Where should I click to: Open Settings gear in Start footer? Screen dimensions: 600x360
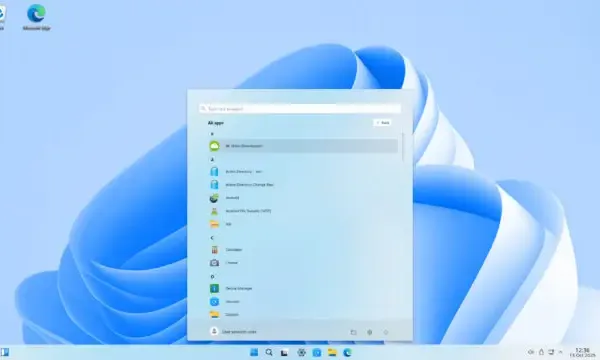370,332
